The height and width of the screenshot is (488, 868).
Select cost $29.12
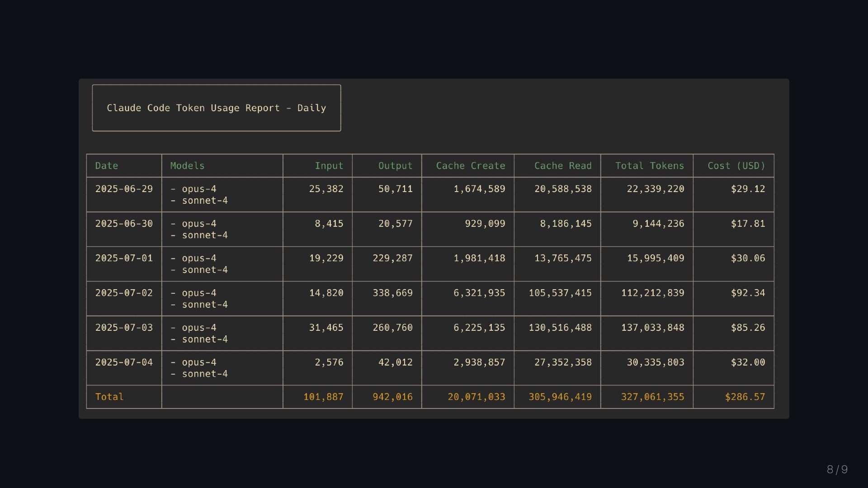point(748,189)
